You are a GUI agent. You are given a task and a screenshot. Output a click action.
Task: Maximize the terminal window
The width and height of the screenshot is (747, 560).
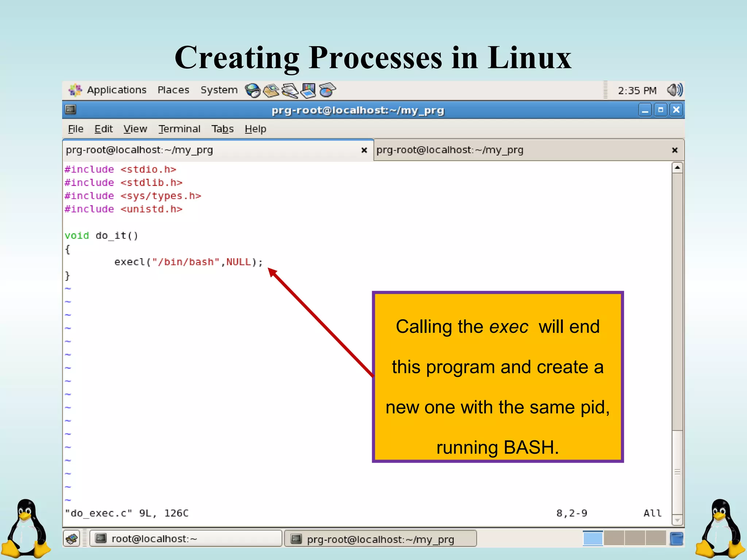tap(661, 110)
